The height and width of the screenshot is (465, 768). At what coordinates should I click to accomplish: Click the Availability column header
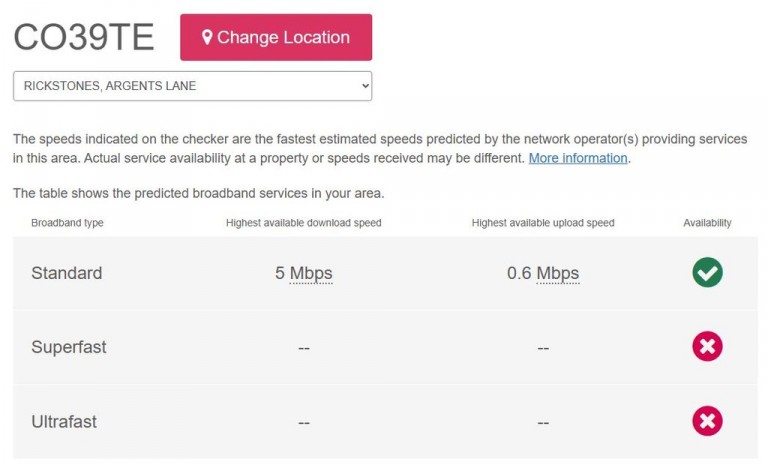(x=707, y=223)
